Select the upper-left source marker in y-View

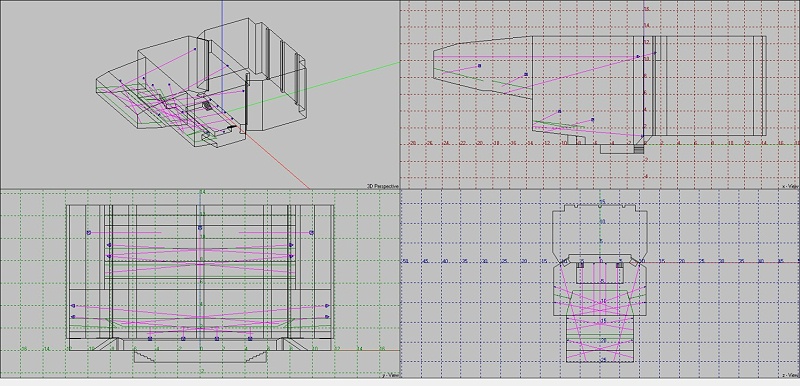tap(89, 233)
